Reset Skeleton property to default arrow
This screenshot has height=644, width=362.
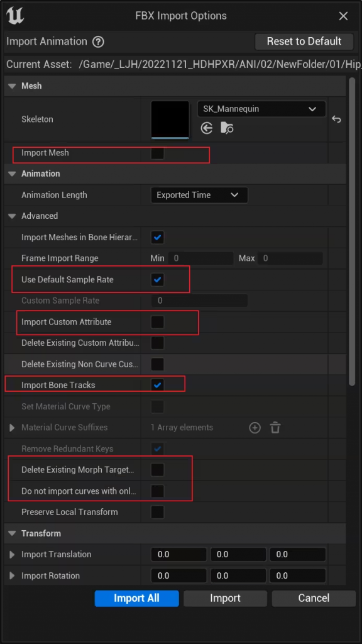pos(336,119)
